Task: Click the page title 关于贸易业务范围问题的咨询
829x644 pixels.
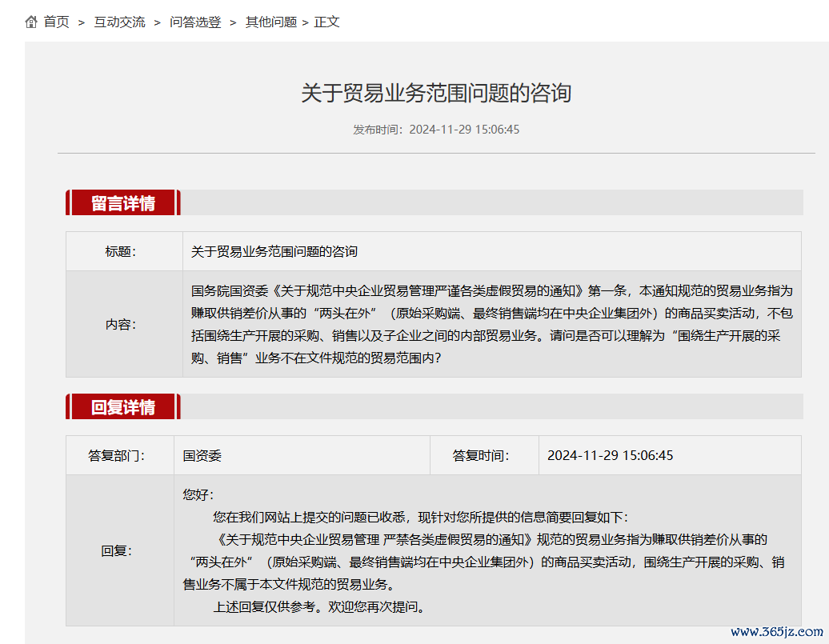Action: coord(436,93)
